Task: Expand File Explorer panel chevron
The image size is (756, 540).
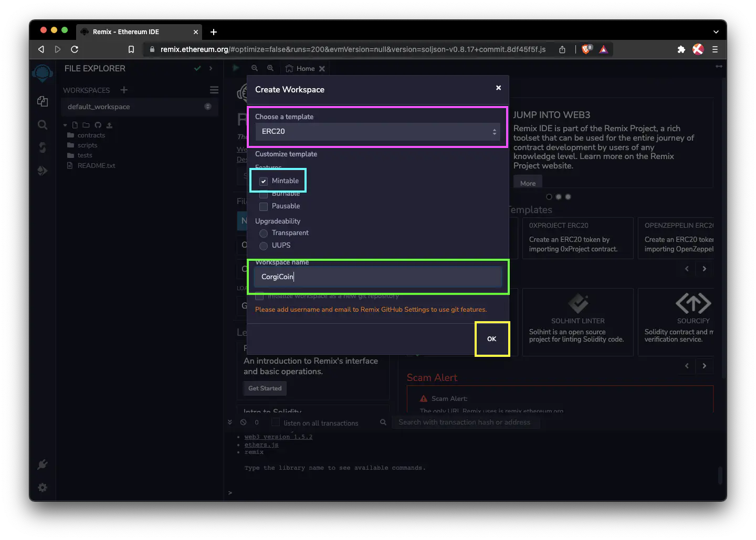Action: (211, 68)
